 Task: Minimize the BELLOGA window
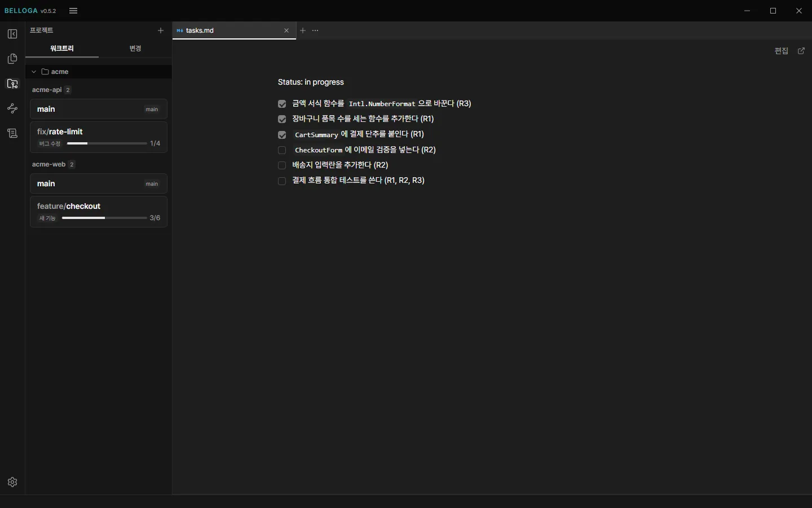748,11
